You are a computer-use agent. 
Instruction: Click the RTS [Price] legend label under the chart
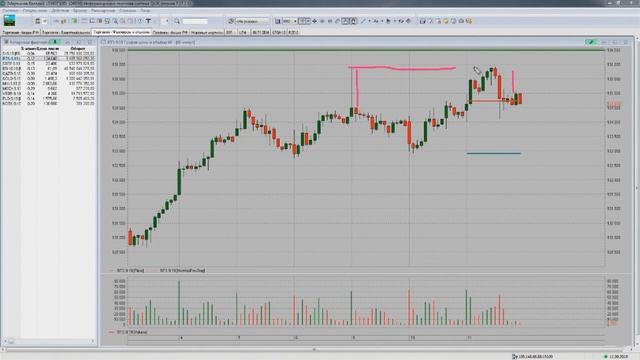(131, 270)
